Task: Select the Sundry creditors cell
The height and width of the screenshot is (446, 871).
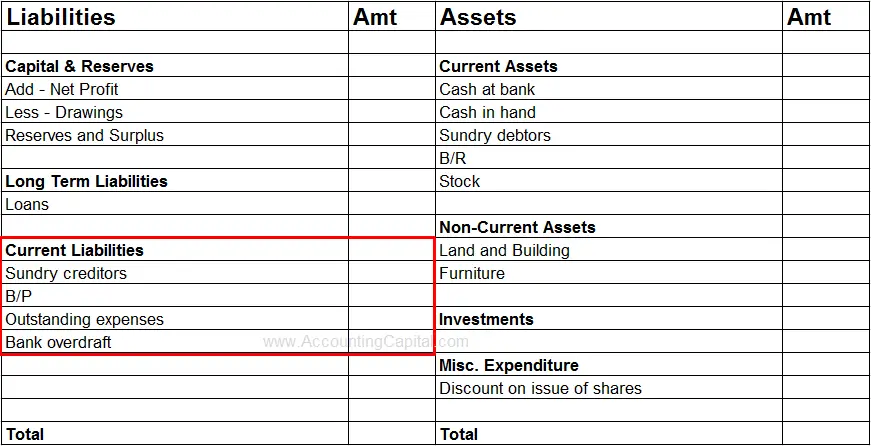Action: 66,273
